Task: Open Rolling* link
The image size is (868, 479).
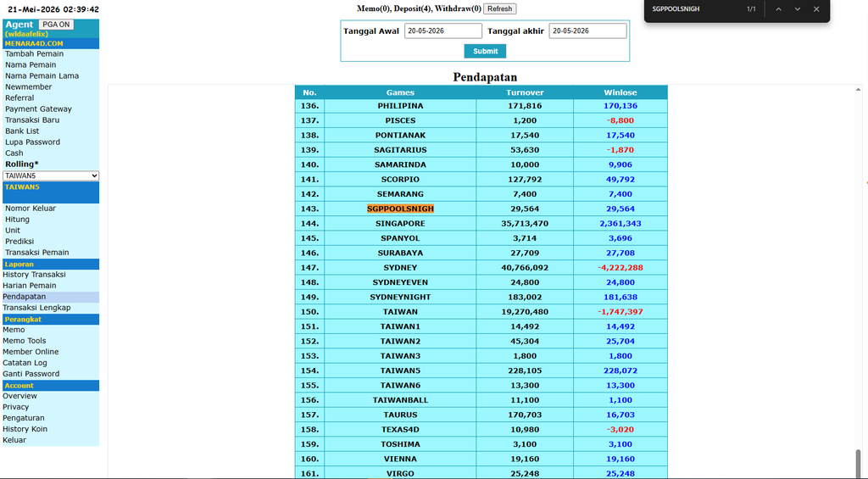Action: point(21,164)
